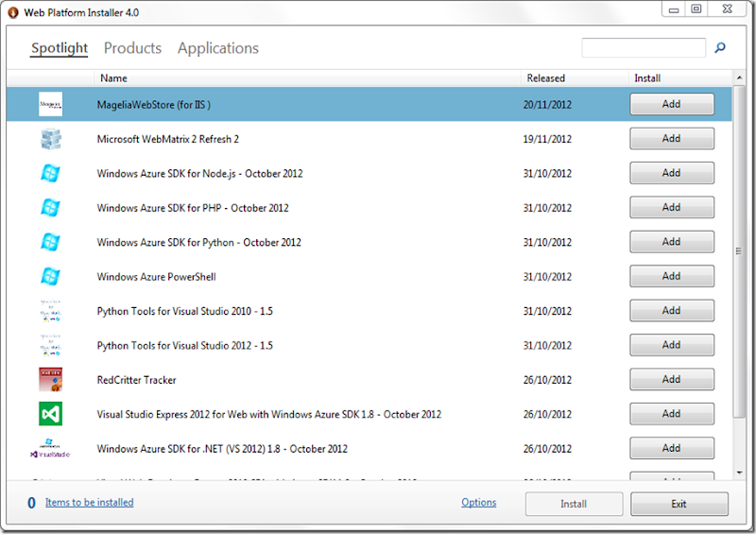Image resolution: width=756 pixels, height=534 pixels.
Task: Click RedCritter Tracker's 26/10/2012 date
Action: point(547,380)
